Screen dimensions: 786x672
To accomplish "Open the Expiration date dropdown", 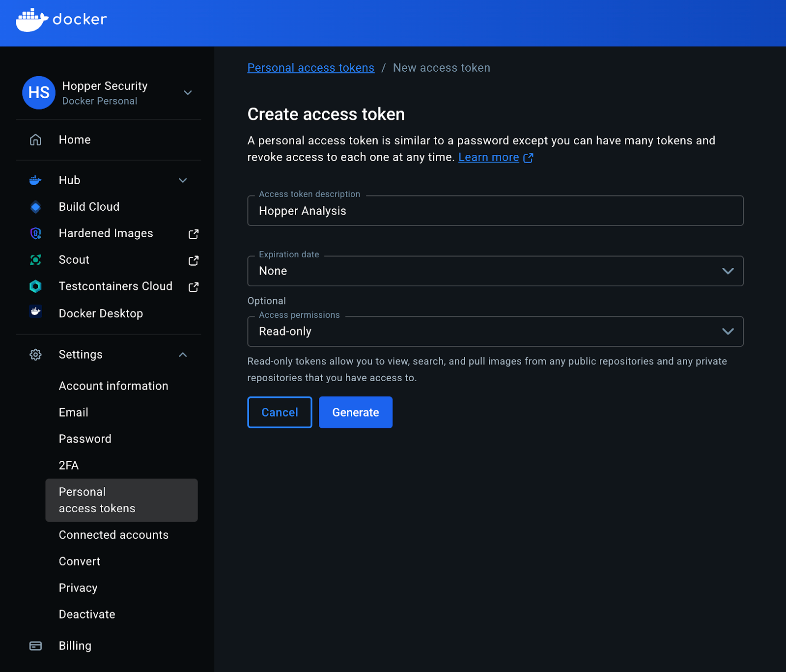I will 495,271.
